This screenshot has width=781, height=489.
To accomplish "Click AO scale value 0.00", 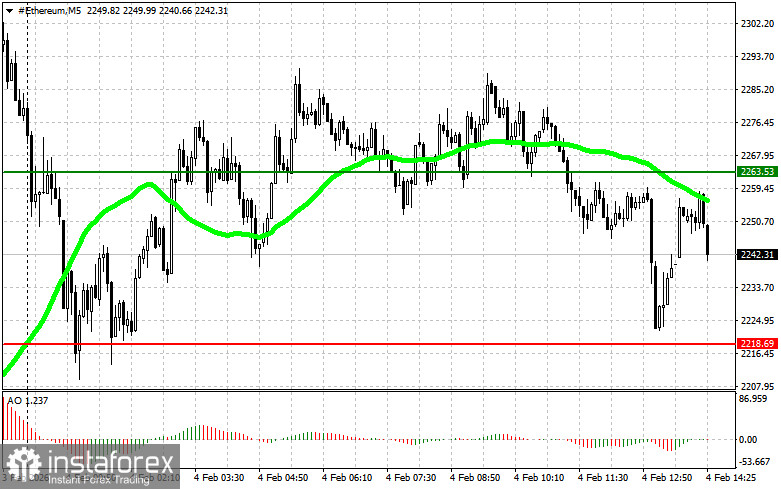I will click(x=749, y=440).
